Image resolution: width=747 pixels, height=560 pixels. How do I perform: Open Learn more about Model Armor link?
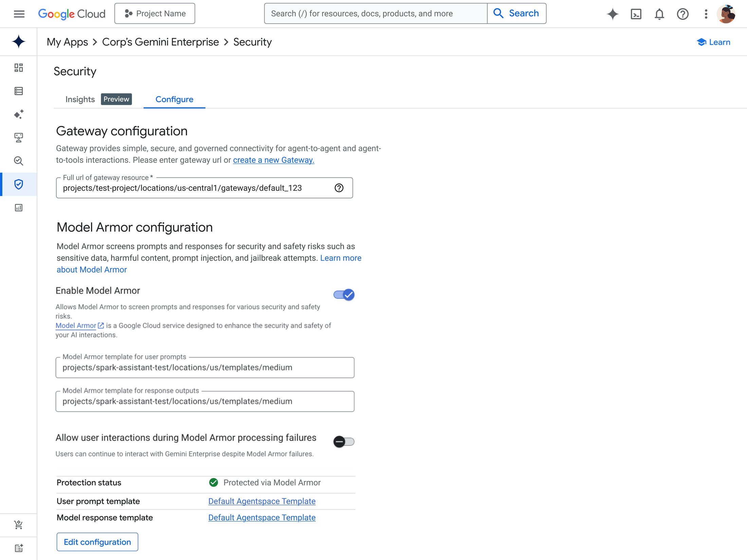tap(209, 264)
